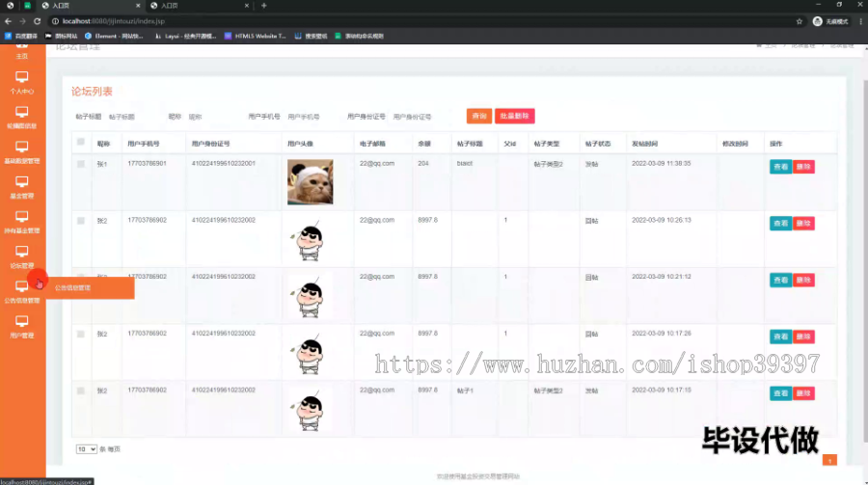The image size is (868, 485).
Task: Go back in browser history
Action: coord(8,21)
